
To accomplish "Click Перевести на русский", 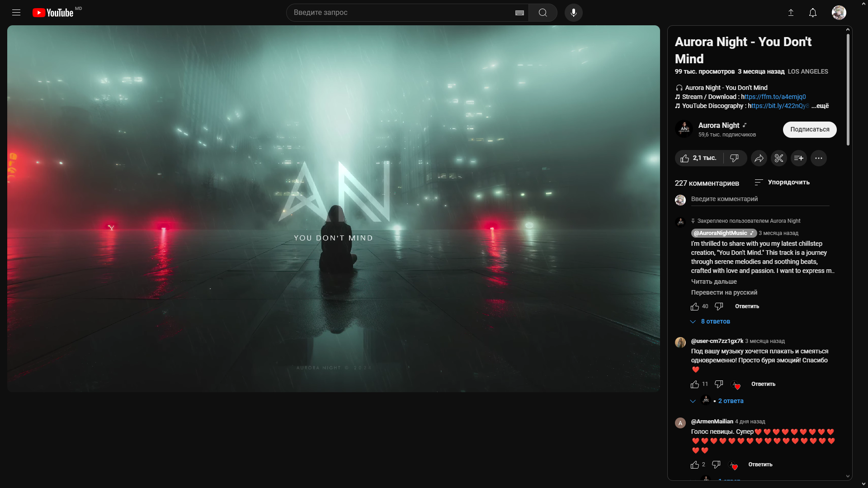I will point(724,292).
